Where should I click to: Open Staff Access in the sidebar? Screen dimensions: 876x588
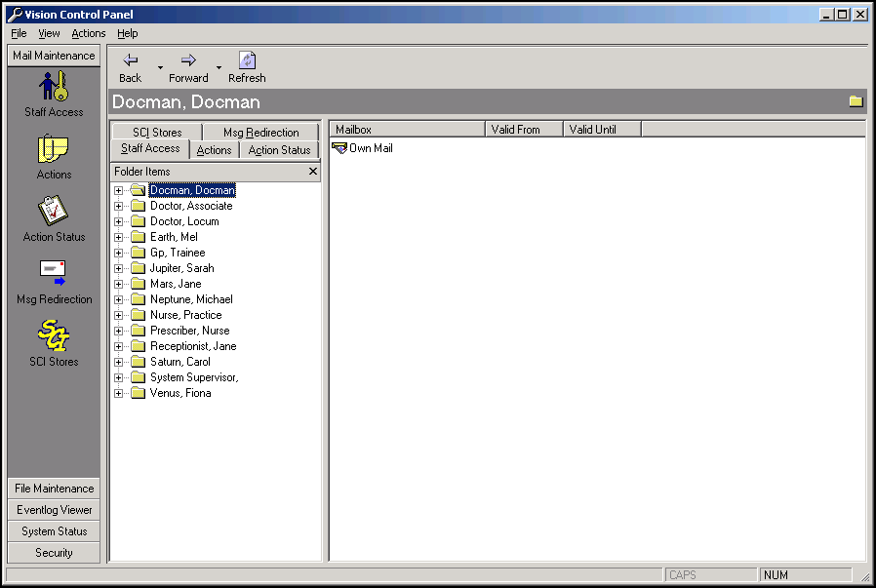pos(54,88)
